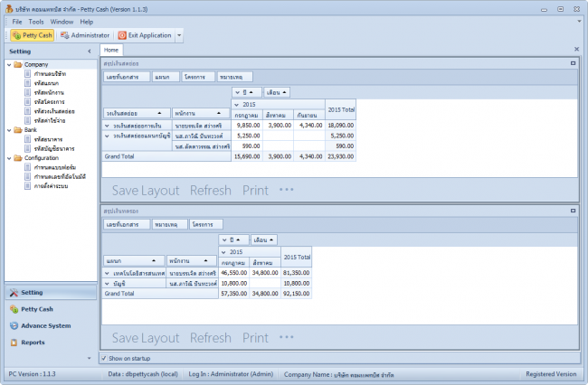Open the Window menu
Viewport: 588px width, 385px height.
(x=62, y=22)
